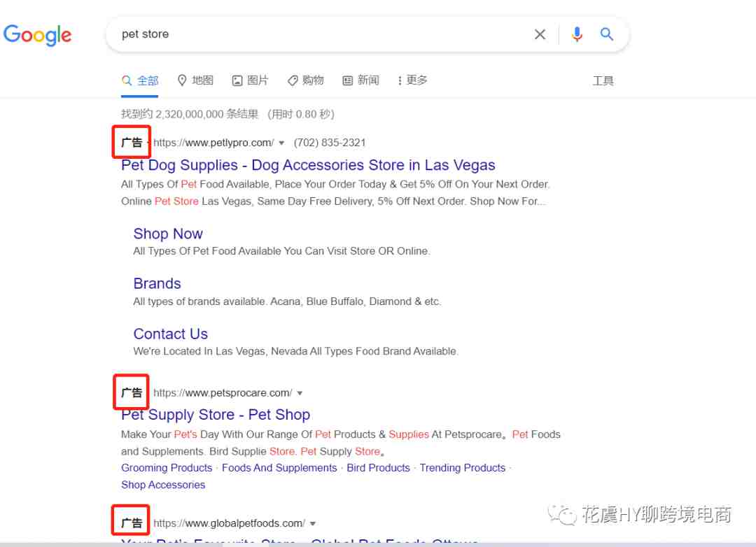This screenshot has height=547, width=756.
Task: Expand dropdown arrow next to petlypro.com URL
Action: 281,143
